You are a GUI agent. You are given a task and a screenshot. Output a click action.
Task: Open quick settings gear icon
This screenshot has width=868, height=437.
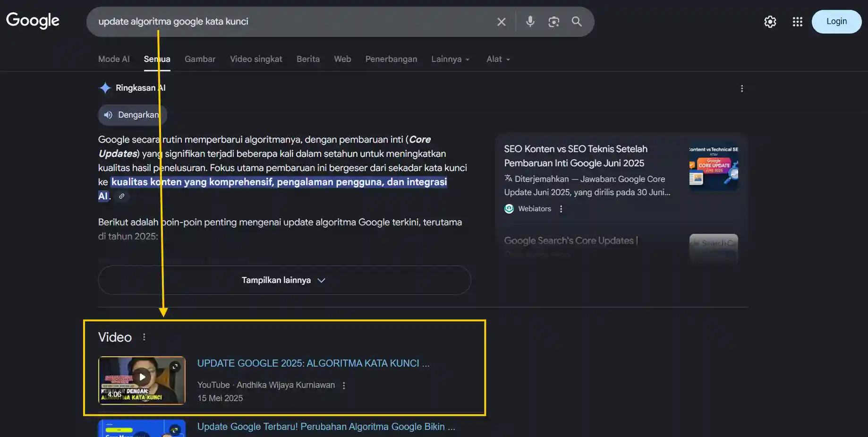point(770,22)
